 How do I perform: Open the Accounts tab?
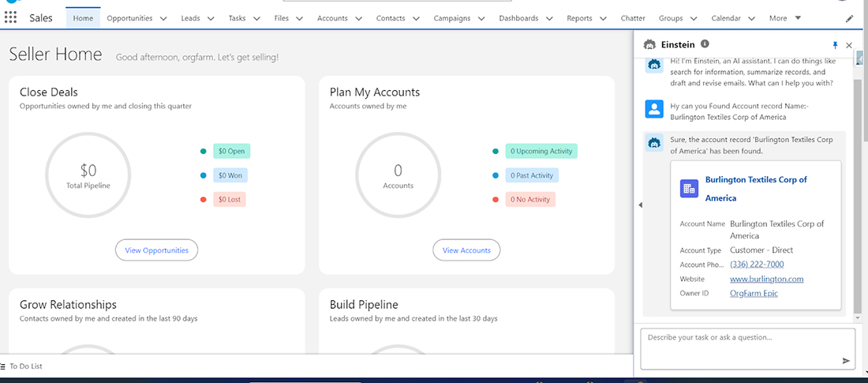coord(332,18)
